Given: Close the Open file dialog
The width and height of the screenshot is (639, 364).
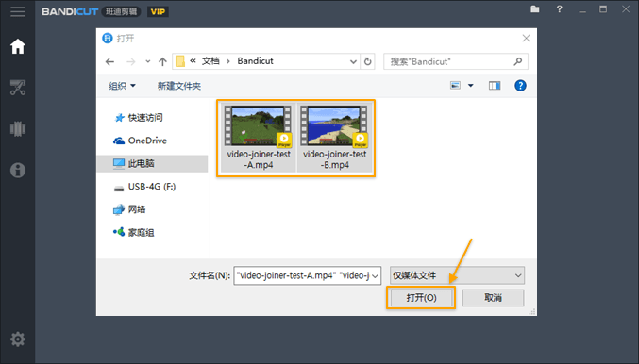Looking at the screenshot, I should (526, 39).
